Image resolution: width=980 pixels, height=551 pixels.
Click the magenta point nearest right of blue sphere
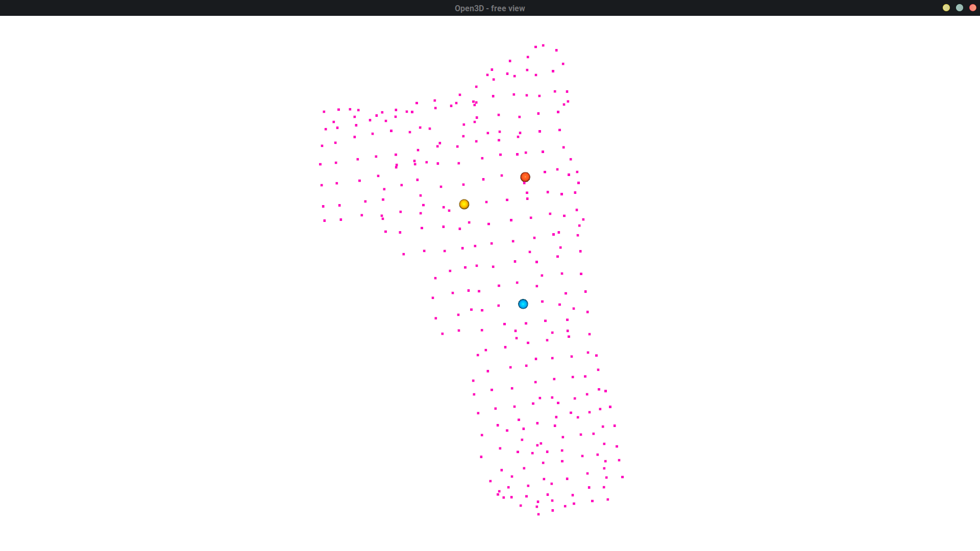coord(542,302)
